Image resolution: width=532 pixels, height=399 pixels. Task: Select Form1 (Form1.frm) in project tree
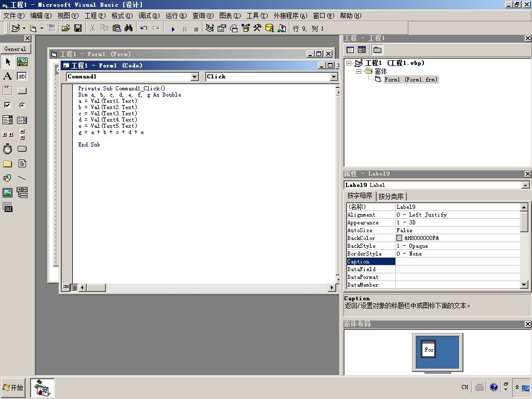click(x=411, y=79)
